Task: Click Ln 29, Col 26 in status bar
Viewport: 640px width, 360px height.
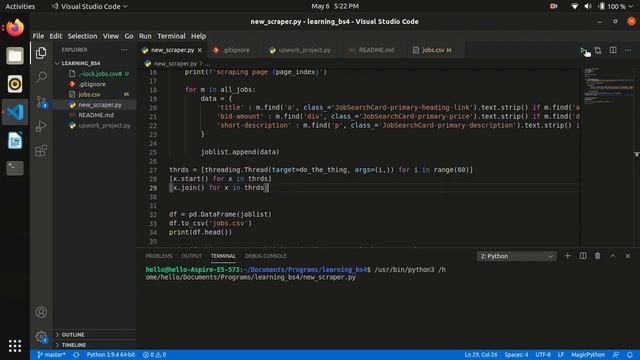Action: click(481, 355)
